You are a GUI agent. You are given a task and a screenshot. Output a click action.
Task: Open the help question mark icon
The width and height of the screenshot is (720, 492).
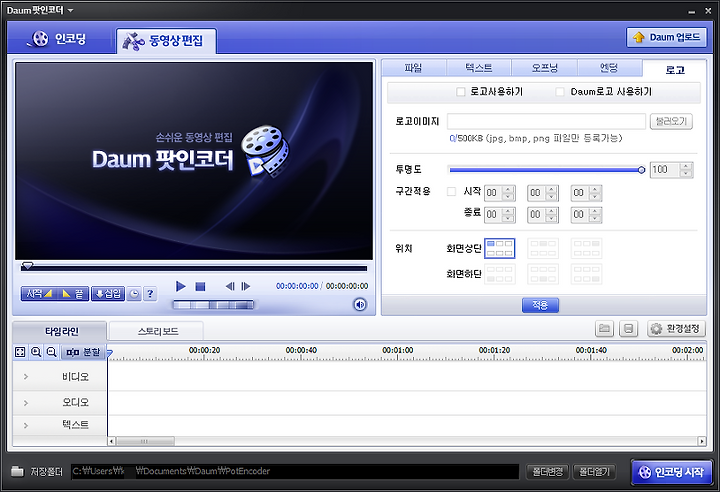[x=150, y=294]
